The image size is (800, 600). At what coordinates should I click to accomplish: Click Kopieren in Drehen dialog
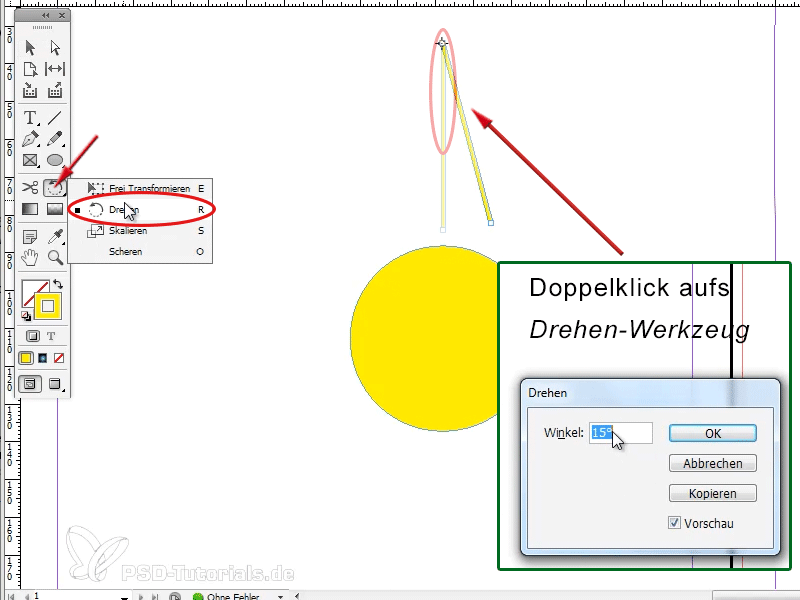(712, 493)
